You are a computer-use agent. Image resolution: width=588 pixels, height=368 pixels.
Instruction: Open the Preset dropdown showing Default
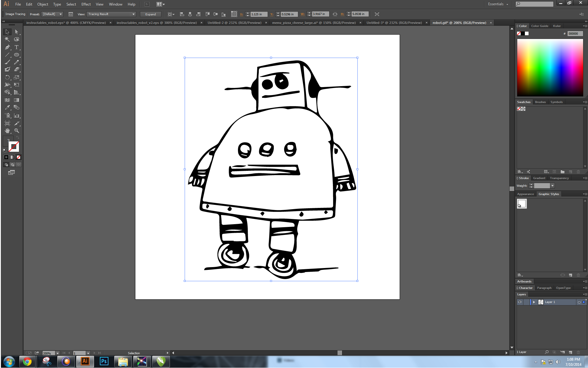point(52,14)
